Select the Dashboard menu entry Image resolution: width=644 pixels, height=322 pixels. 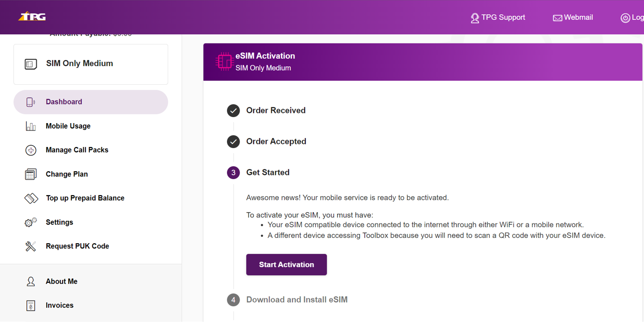click(63, 102)
